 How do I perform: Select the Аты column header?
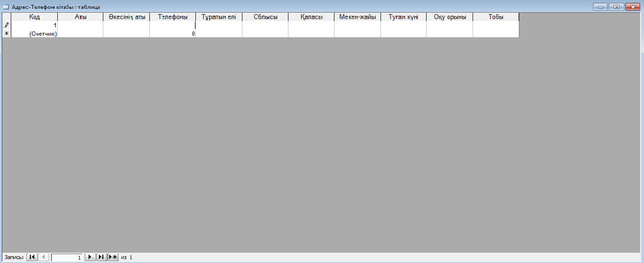80,17
